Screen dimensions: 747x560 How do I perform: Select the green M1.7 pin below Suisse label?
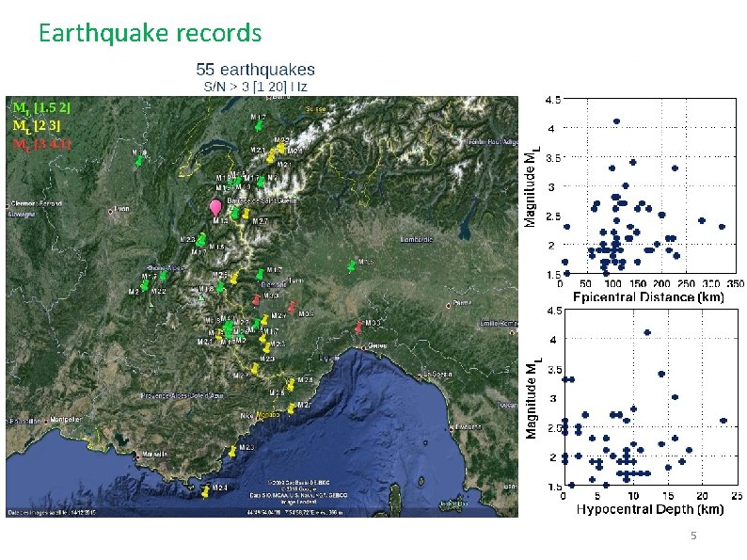tap(259, 125)
